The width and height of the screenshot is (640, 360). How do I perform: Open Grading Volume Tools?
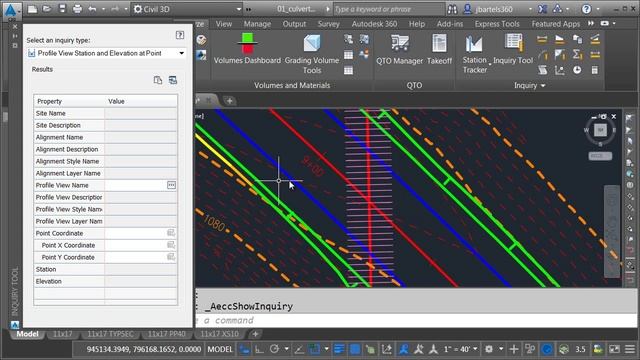pos(312,54)
